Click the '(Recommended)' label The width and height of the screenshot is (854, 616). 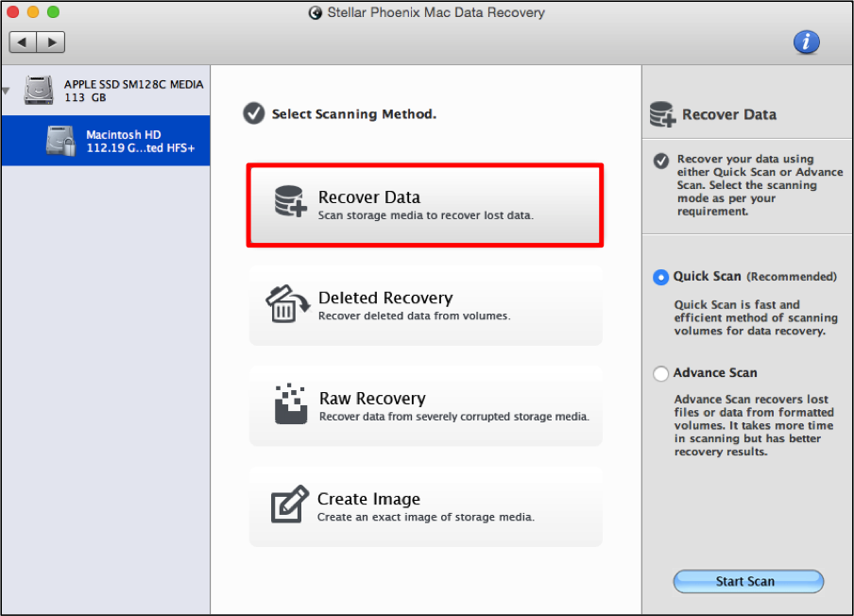(792, 277)
